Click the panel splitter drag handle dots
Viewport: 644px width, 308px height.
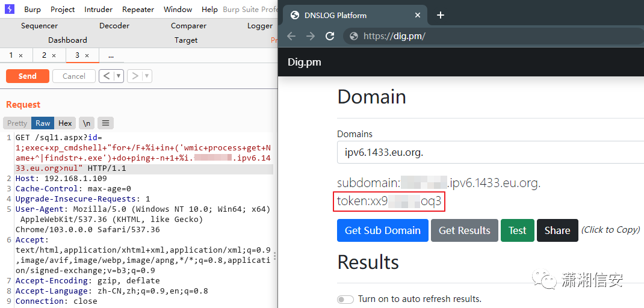(x=275, y=256)
